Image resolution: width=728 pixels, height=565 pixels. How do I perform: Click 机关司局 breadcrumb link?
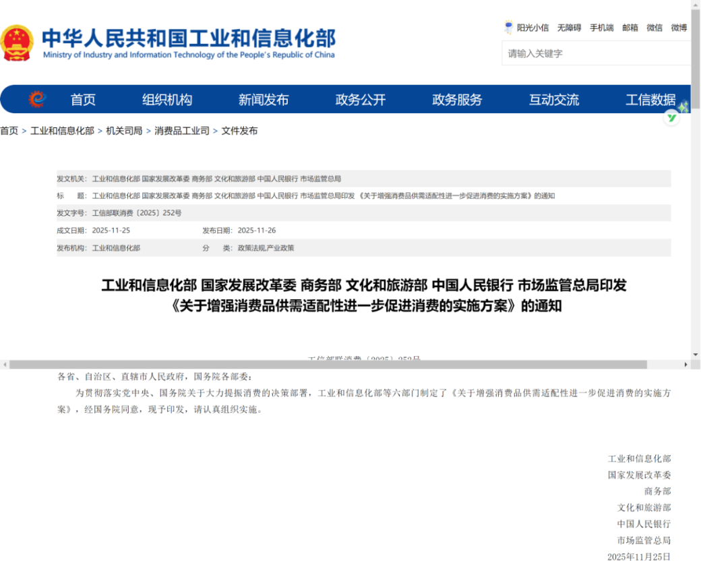[x=124, y=131]
